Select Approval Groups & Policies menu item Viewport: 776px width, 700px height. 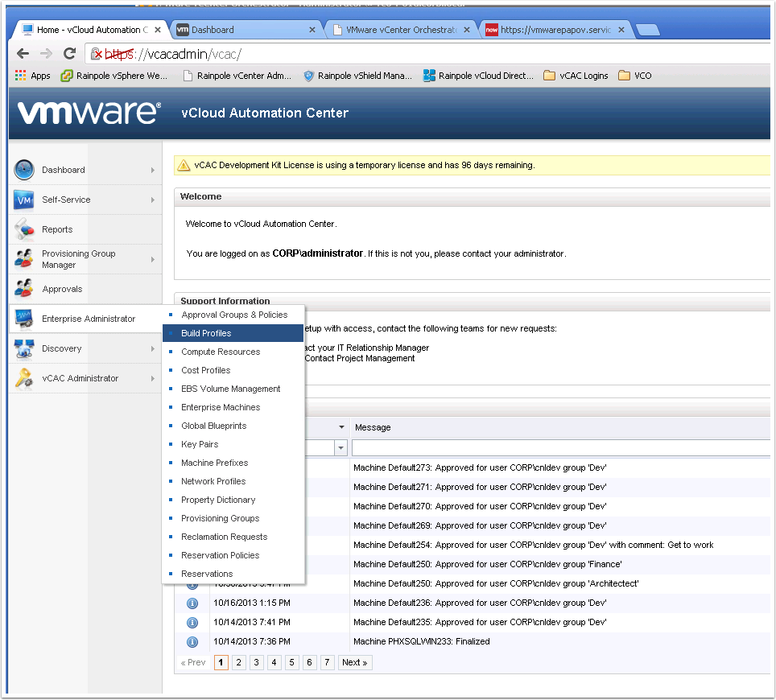click(233, 315)
